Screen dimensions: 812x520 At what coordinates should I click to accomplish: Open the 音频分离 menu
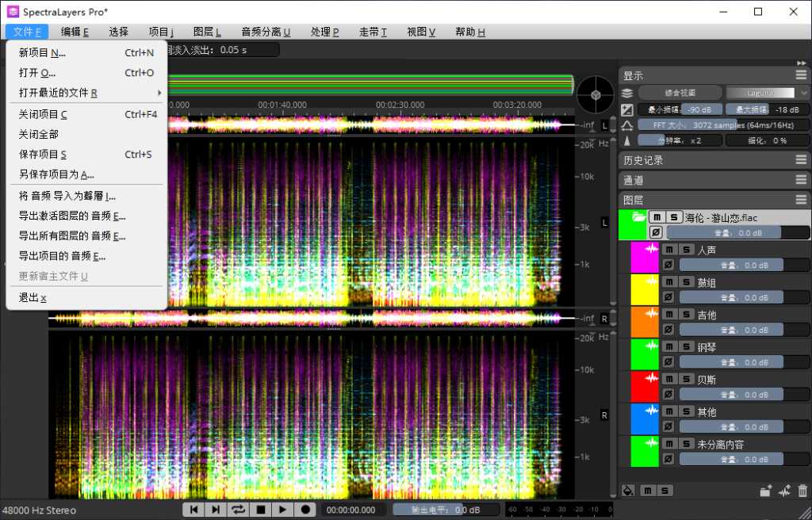tap(266, 32)
